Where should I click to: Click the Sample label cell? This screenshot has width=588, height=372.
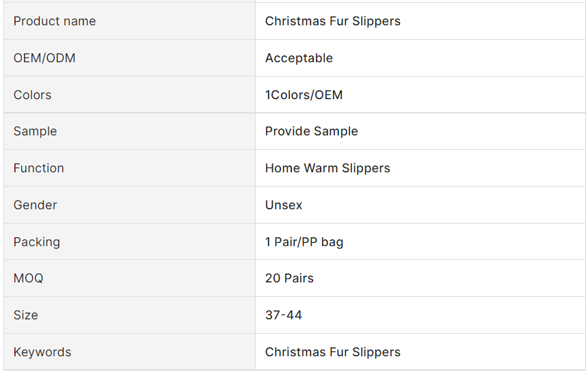[x=35, y=131]
